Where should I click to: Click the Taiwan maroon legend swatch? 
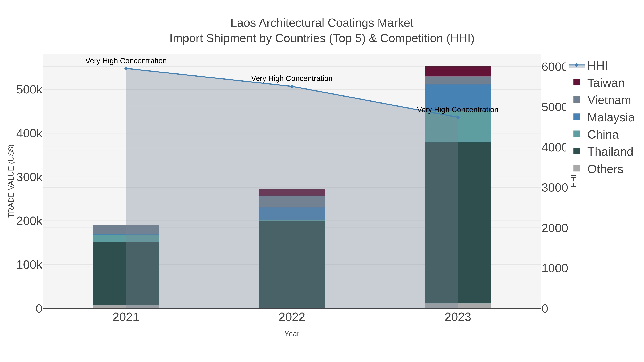[576, 82]
